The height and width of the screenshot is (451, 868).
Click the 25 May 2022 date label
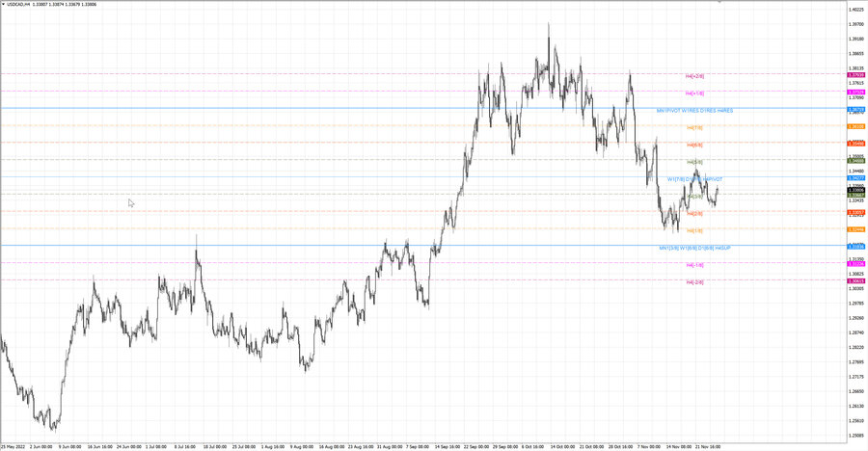pyautogui.click(x=13, y=446)
